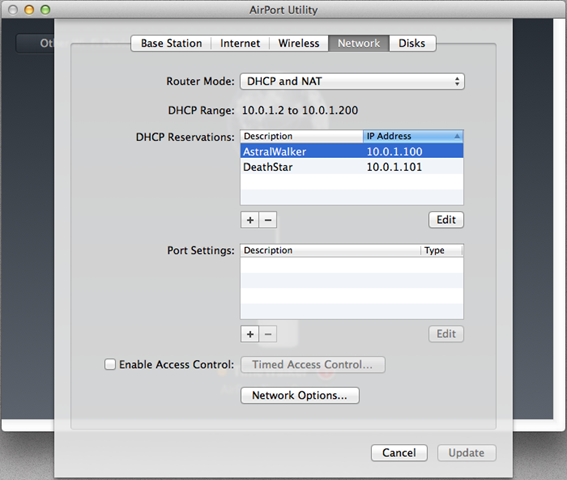Cancel the configuration changes

[x=399, y=453]
